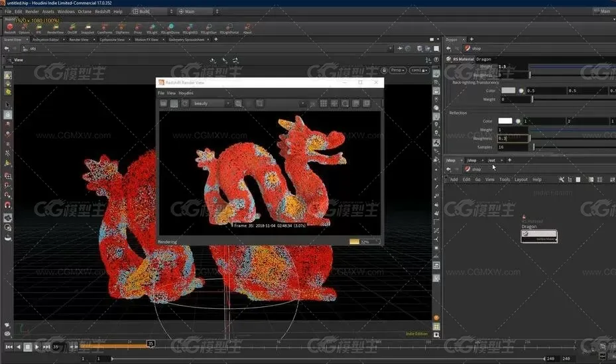Jump to first frame button
The height and width of the screenshot is (364, 616).
(9, 347)
